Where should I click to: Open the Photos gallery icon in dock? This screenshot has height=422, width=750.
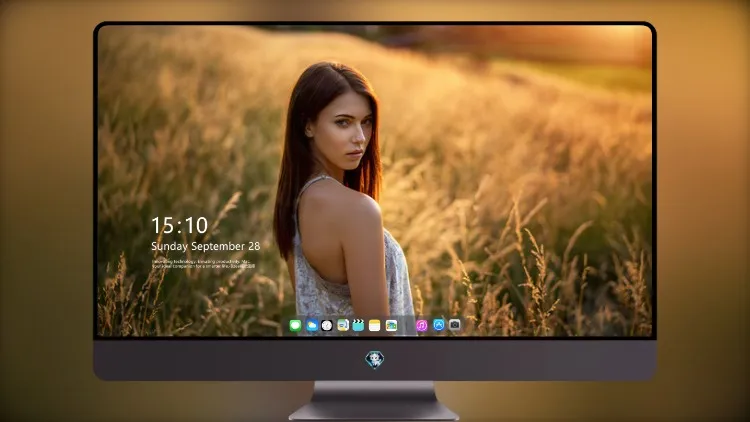(391, 325)
